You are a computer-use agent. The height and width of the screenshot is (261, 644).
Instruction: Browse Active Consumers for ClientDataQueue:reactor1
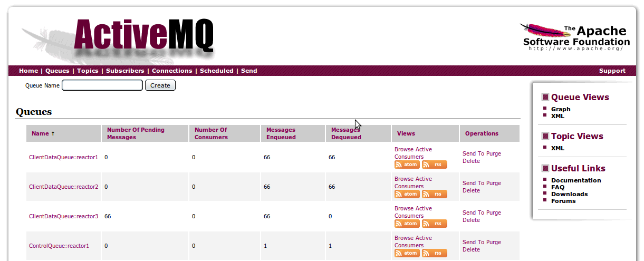coord(413,153)
